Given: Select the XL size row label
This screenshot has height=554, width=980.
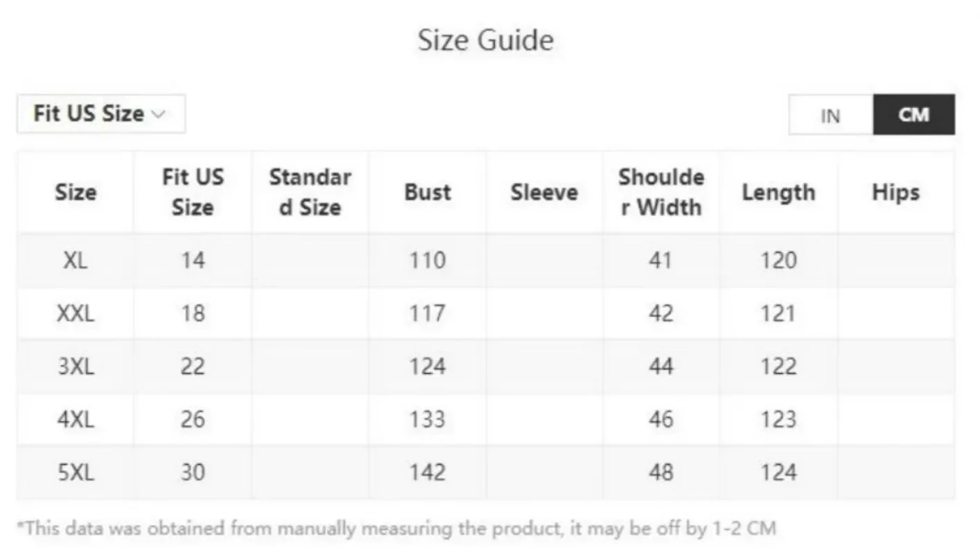Looking at the screenshot, I should pyautogui.click(x=76, y=260).
